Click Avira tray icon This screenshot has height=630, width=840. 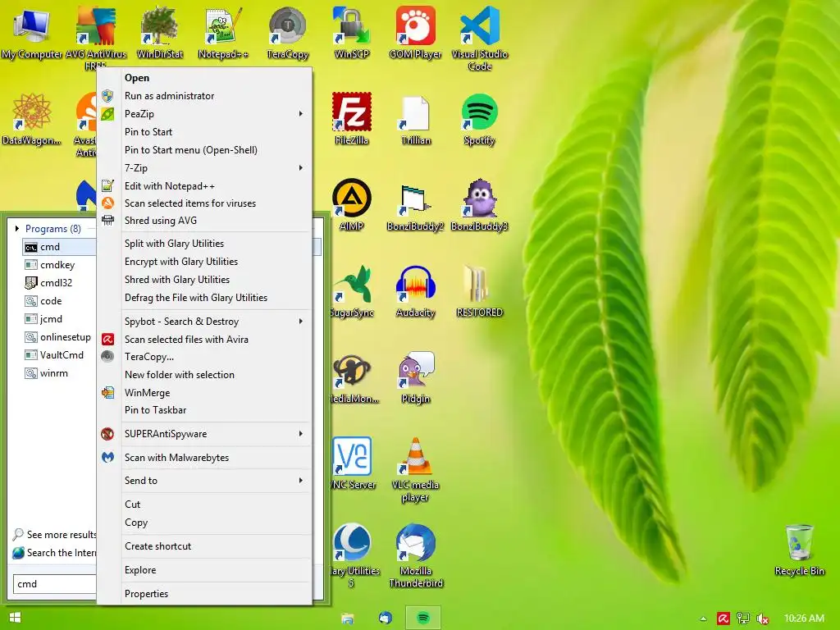point(724,619)
